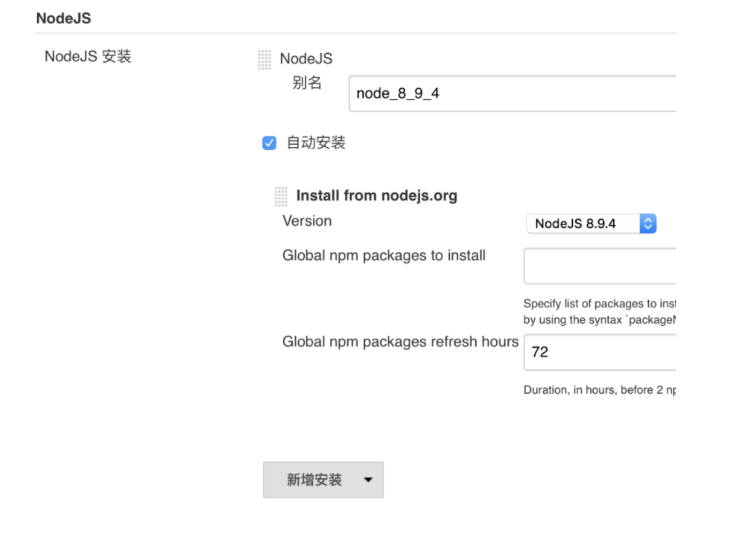Click the 自动安装 label text
Screen dimensions: 741x560
click(x=316, y=143)
